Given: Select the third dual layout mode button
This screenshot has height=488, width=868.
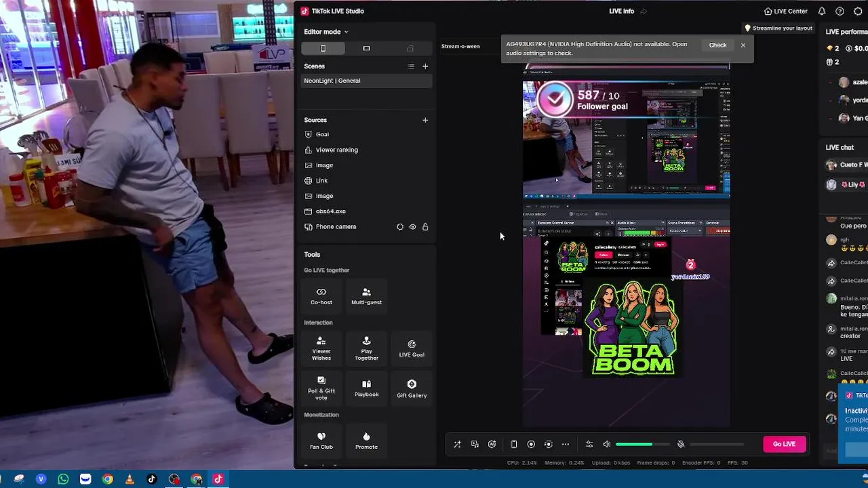Looking at the screenshot, I should tap(410, 48).
